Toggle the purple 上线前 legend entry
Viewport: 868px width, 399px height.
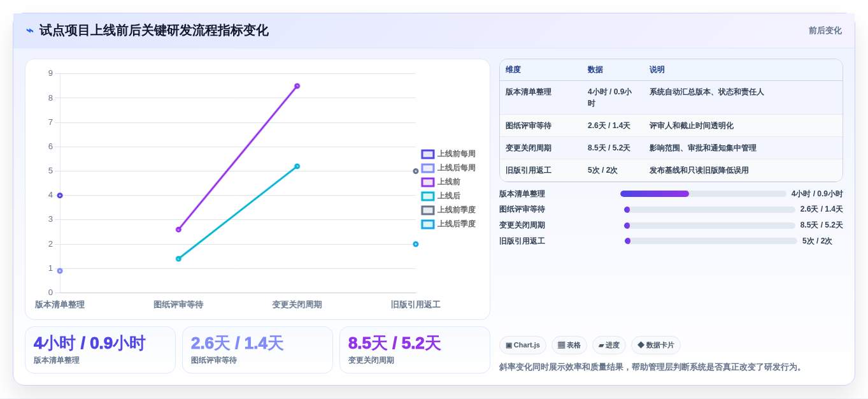tap(441, 182)
